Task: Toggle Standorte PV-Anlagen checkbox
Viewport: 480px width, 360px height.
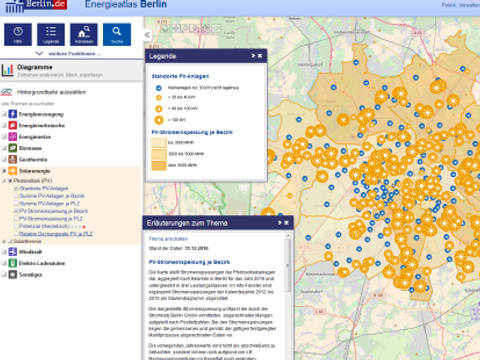Action: 16,188
